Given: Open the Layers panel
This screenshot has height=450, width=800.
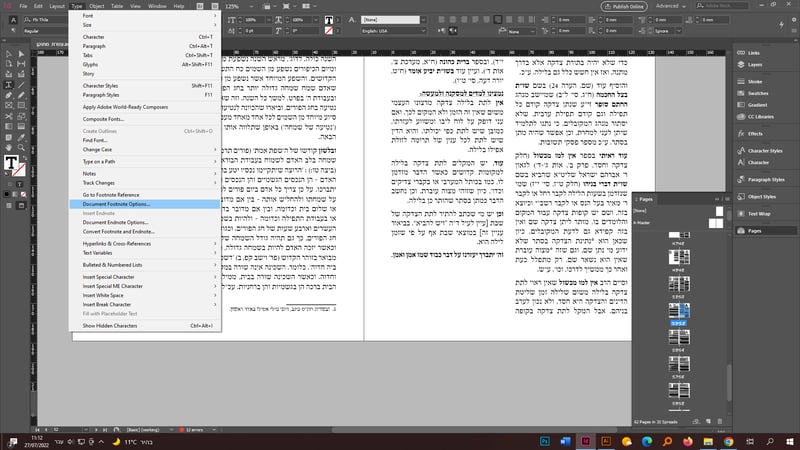Looking at the screenshot, I should 754,63.
